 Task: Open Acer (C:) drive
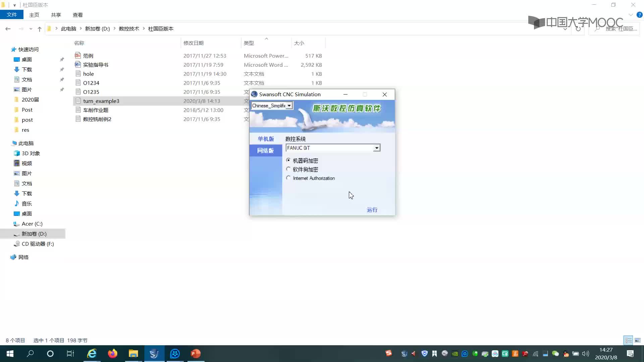click(x=32, y=224)
